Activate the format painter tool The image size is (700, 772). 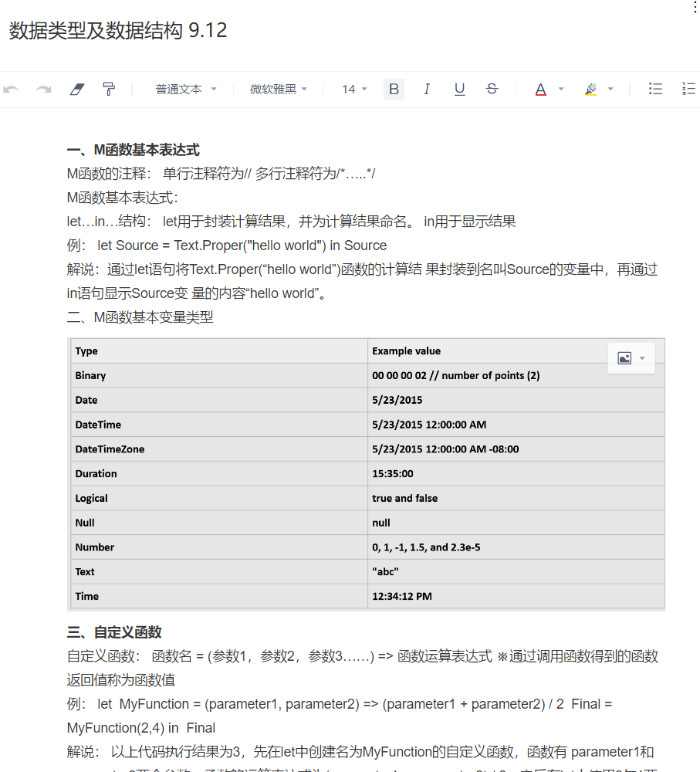tap(109, 89)
